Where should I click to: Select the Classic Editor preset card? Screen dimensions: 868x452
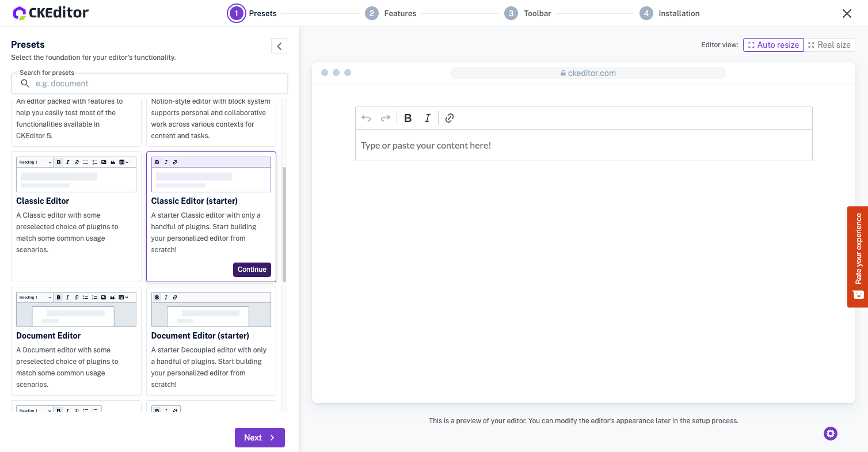coord(76,216)
